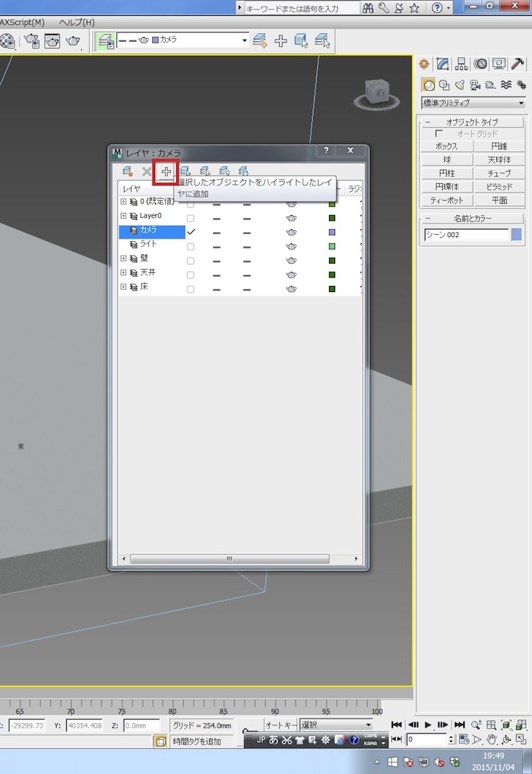Click the ボックス primitive button
The width and height of the screenshot is (532, 774).
point(446,146)
